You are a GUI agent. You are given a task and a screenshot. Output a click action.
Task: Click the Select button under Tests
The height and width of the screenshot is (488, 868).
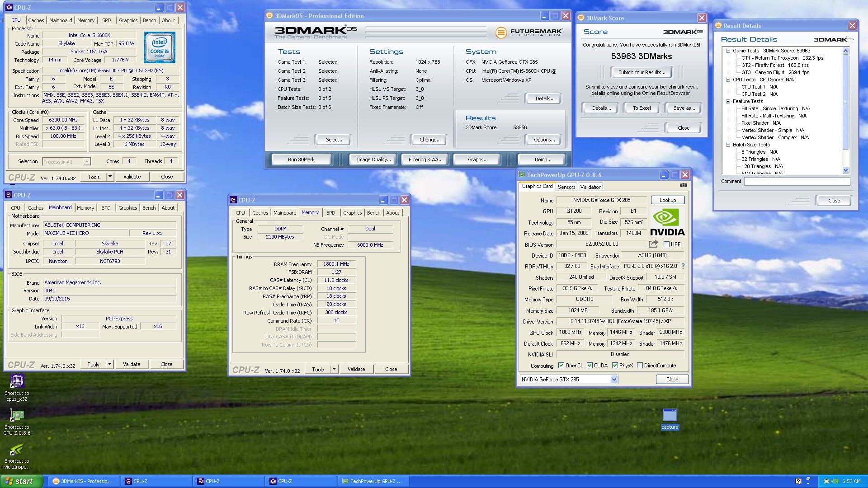(x=335, y=140)
